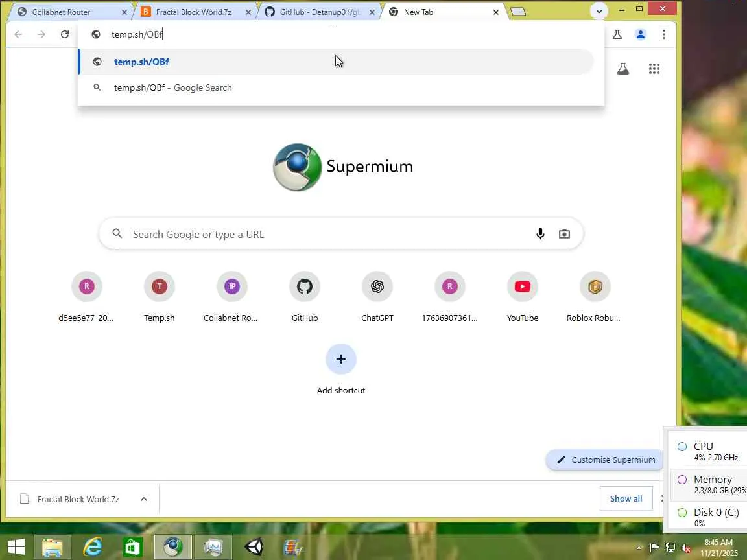Open the browser profile avatar icon
The image size is (747, 560).
(x=640, y=34)
